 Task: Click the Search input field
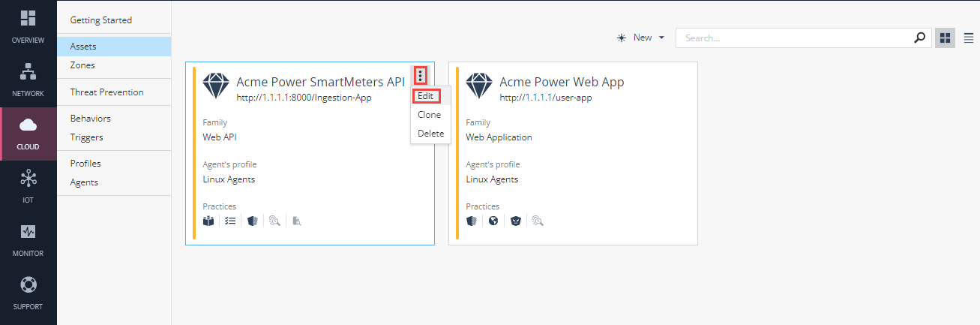(x=795, y=38)
